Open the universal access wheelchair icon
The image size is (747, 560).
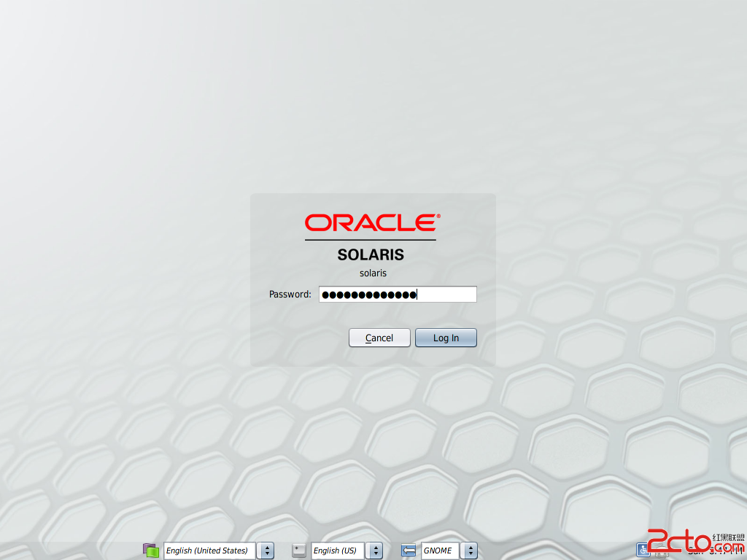point(643,550)
